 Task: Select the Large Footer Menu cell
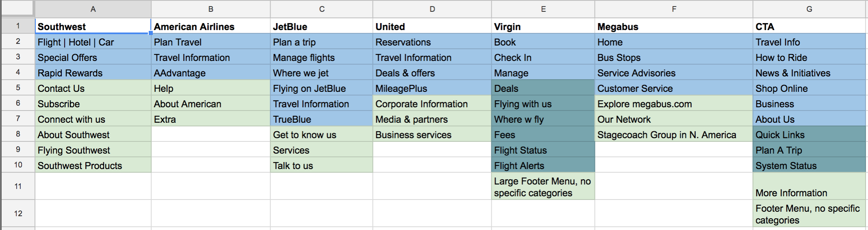(x=543, y=187)
